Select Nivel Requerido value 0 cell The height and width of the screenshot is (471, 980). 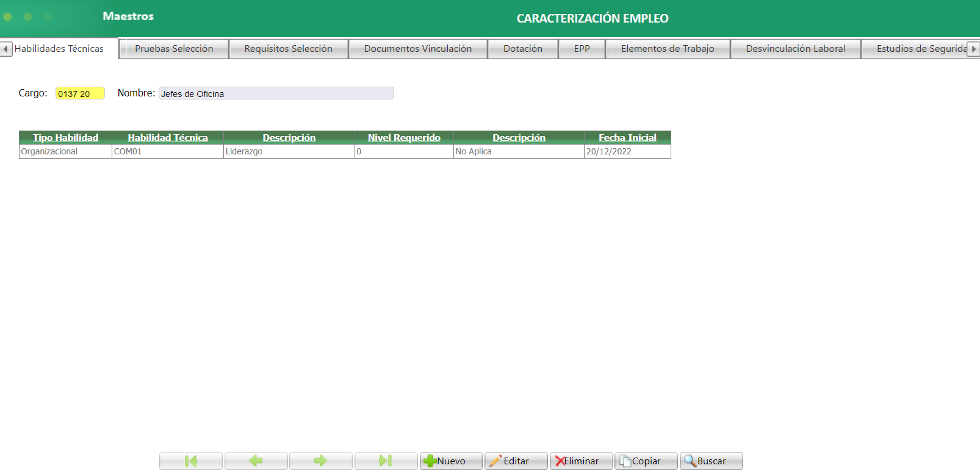point(404,151)
